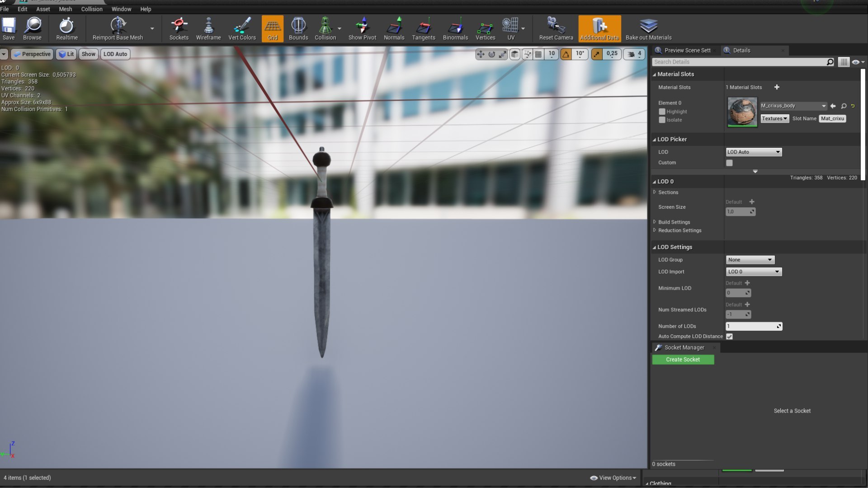Open details property matrix view button
Viewport: 868px width, 488px height.
pyautogui.click(x=844, y=62)
